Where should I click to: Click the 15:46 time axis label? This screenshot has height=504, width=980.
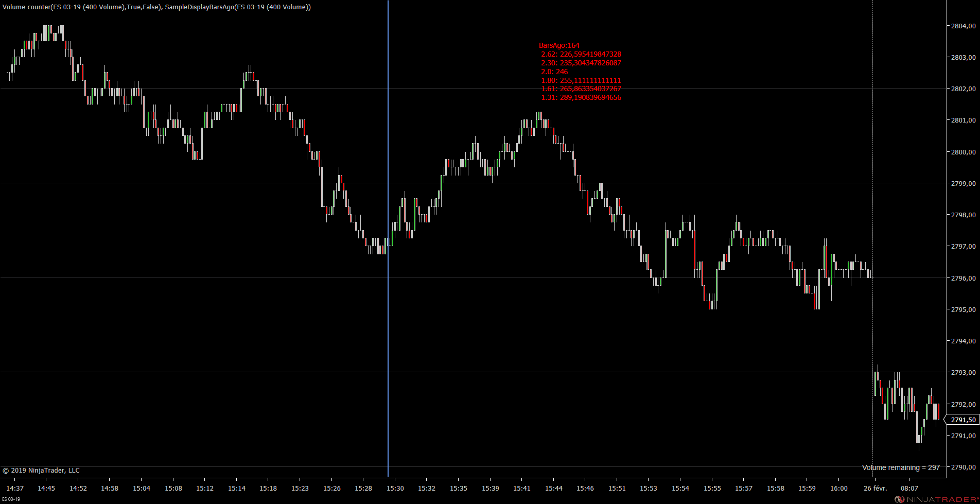(x=585, y=488)
